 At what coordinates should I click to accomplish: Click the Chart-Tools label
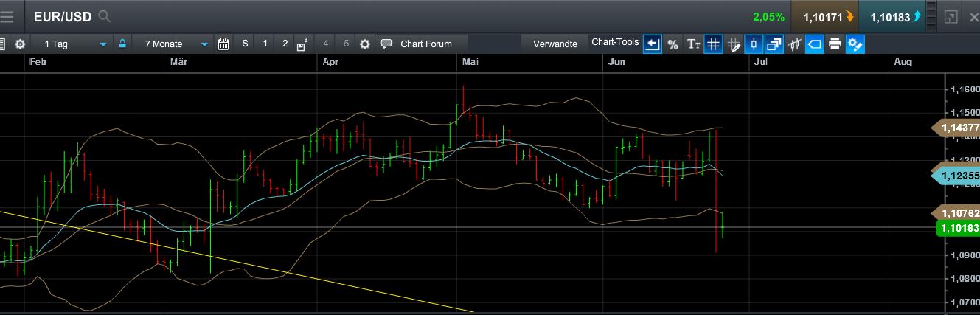coord(615,43)
